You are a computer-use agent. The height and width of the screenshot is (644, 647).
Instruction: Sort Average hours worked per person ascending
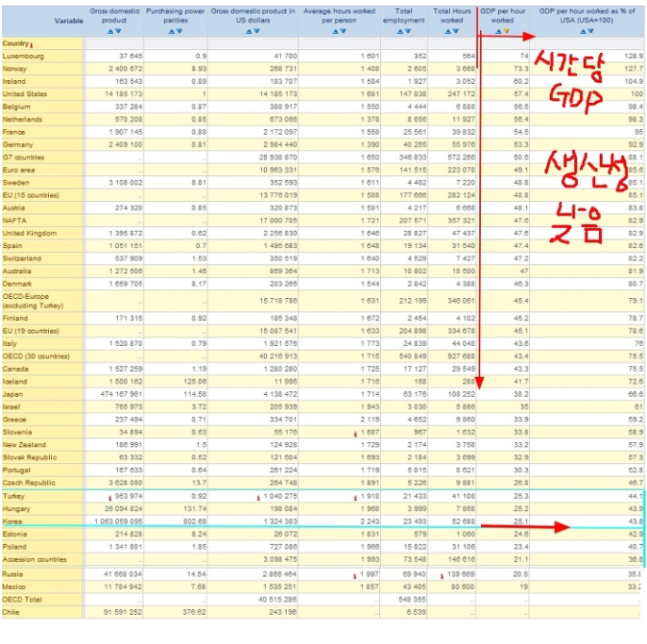coord(335,31)
